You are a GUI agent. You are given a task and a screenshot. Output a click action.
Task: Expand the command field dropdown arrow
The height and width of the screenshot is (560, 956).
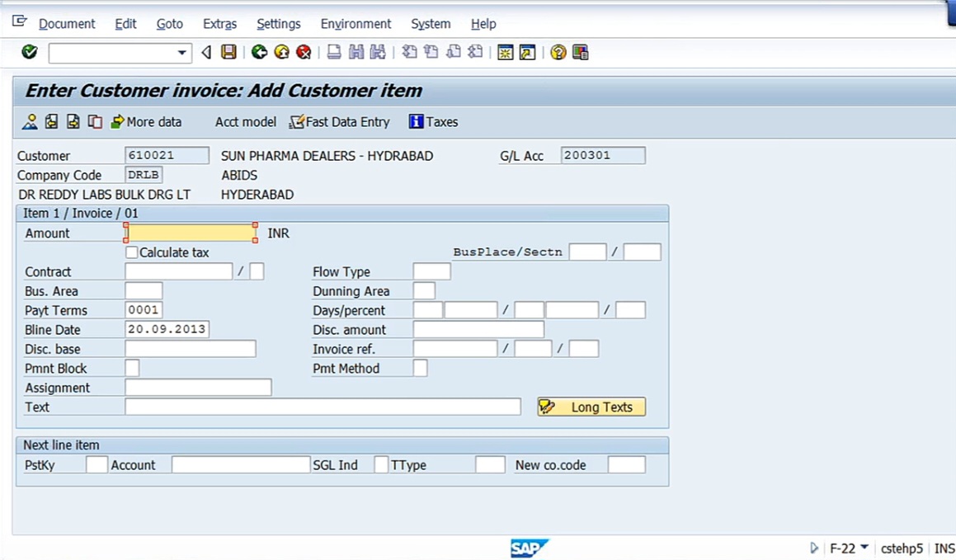tap(181, 53)
